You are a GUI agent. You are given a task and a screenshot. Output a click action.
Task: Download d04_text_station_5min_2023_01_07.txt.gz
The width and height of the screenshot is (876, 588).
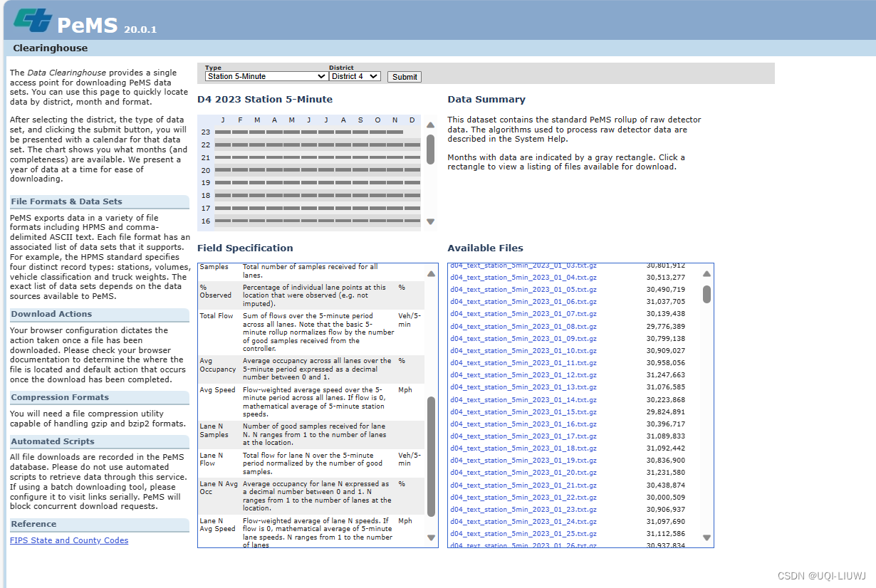(523, 314)
